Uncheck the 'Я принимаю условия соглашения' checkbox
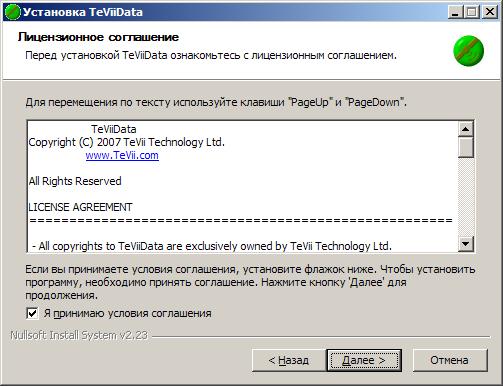This screenshot has width=503, height=386. tap(32, 313)
